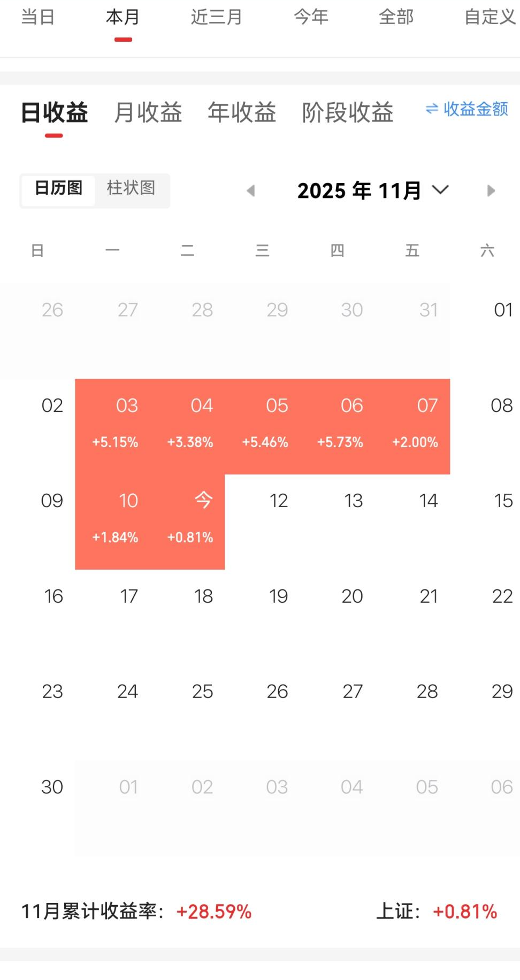Open the chevron next to 11月

tap(440, 190)
